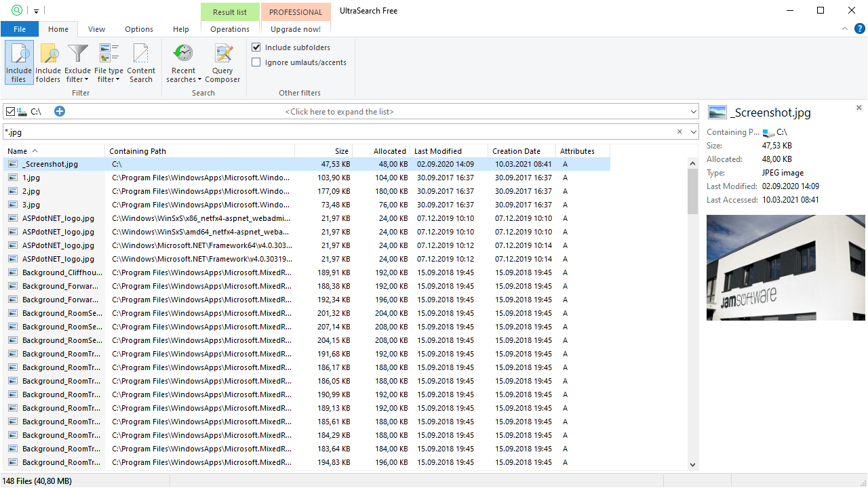Clear the *.jpg search term
Screen dimensions: 868x488
pos(679,131)
